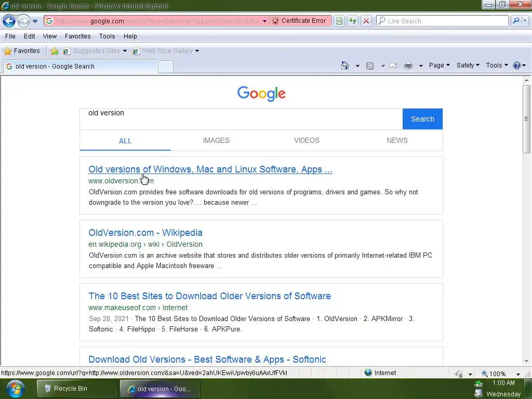The image size is (532, 399).
Task: Click the Favorites star button
Action: (22, 51)
